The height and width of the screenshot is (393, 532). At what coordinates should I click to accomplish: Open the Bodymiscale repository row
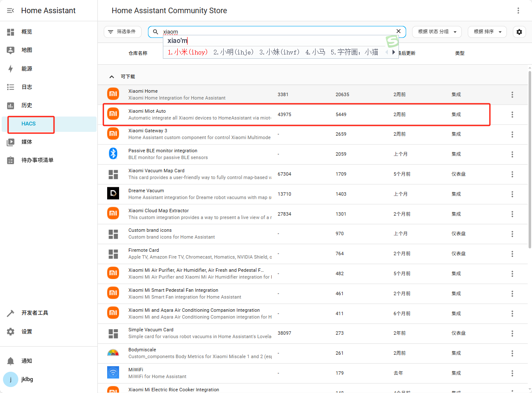tap(313, 353)
